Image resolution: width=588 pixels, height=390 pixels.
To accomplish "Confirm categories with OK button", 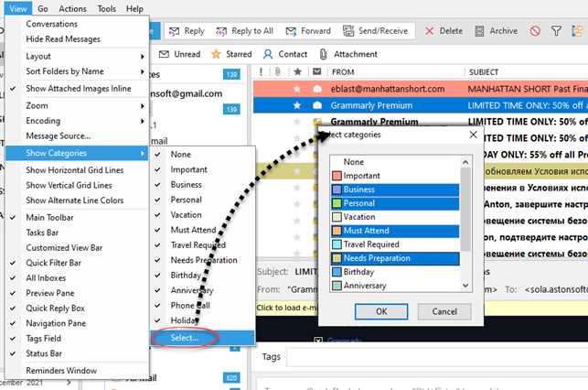I will point(381,311).
